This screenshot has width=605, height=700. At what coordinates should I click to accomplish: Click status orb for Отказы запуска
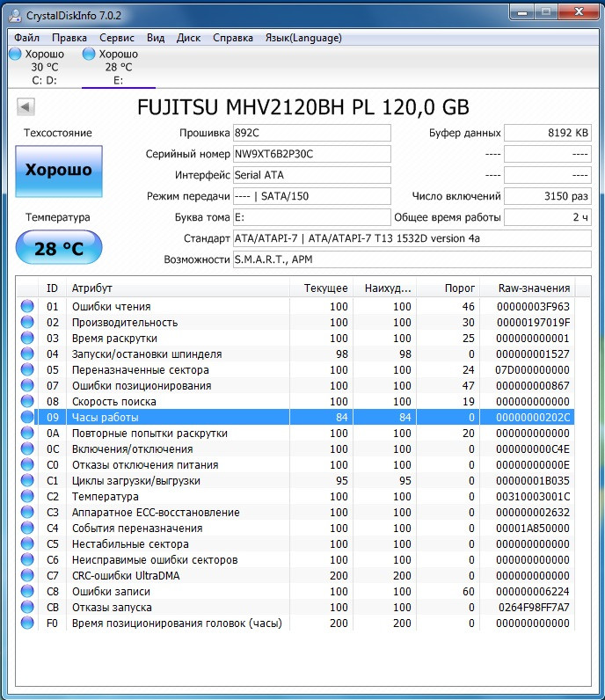tap(27, 607)
